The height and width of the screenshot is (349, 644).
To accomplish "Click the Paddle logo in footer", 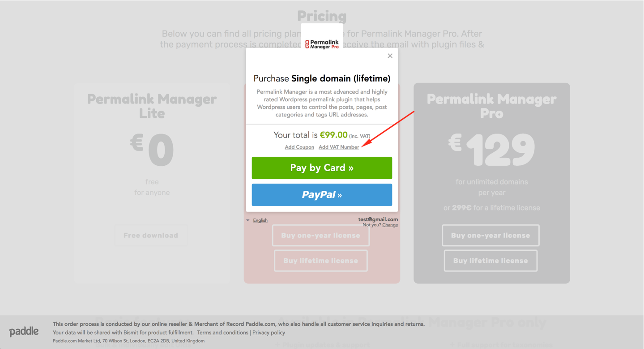I will [24, 332].
